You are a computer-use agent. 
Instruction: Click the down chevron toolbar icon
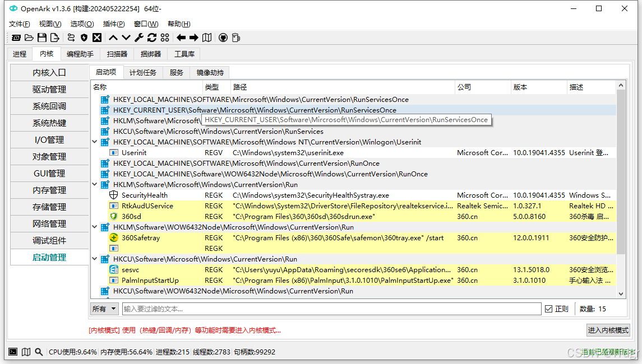pyautogui.click(x=126, y=38)
